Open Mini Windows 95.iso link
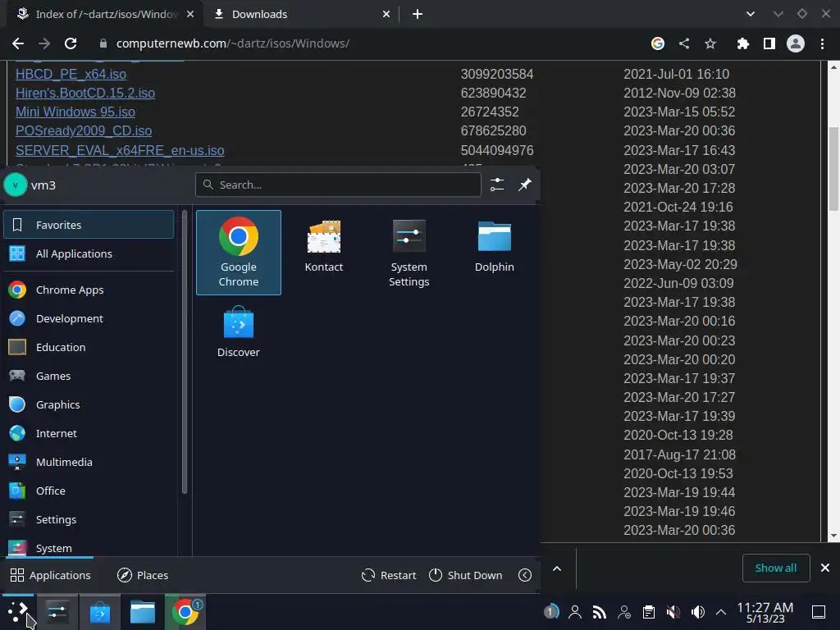This screenshot has width=840, height=630. point(75,112)
